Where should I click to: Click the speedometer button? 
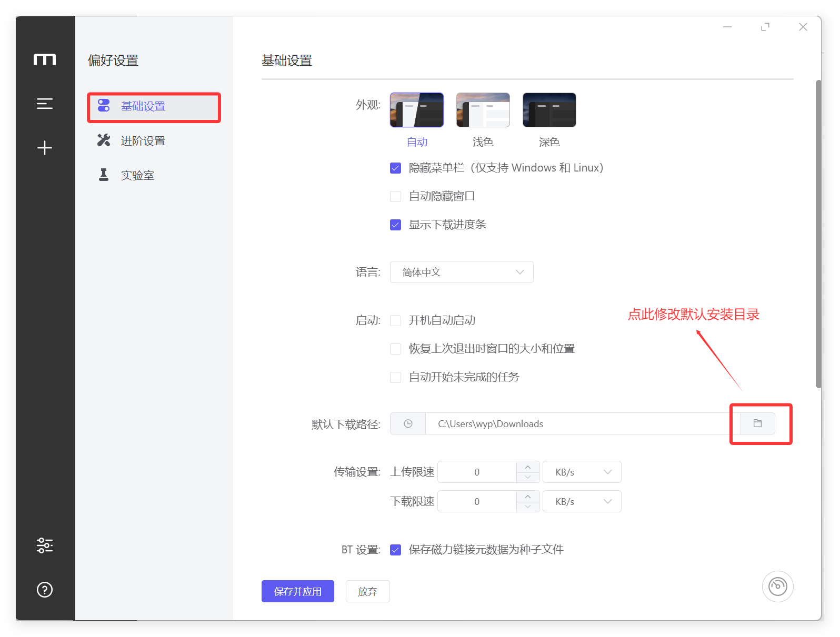tap(777, 586)
